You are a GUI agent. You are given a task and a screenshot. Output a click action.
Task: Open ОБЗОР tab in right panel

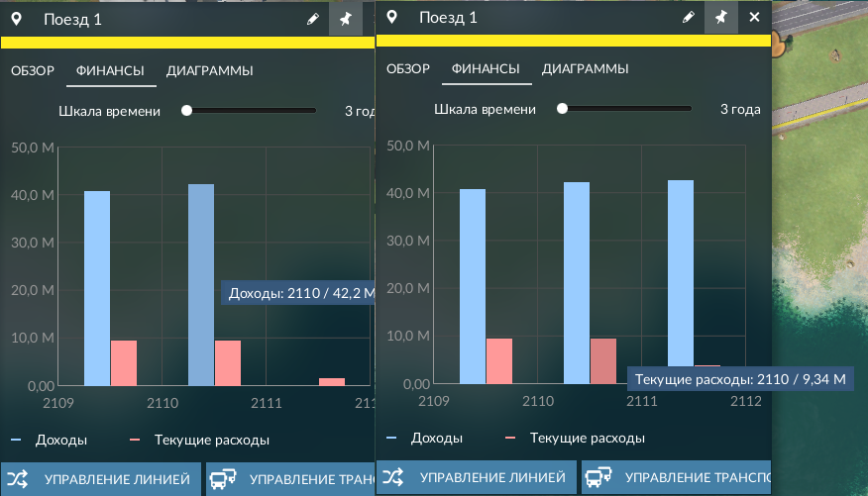[x=408, y=68]
